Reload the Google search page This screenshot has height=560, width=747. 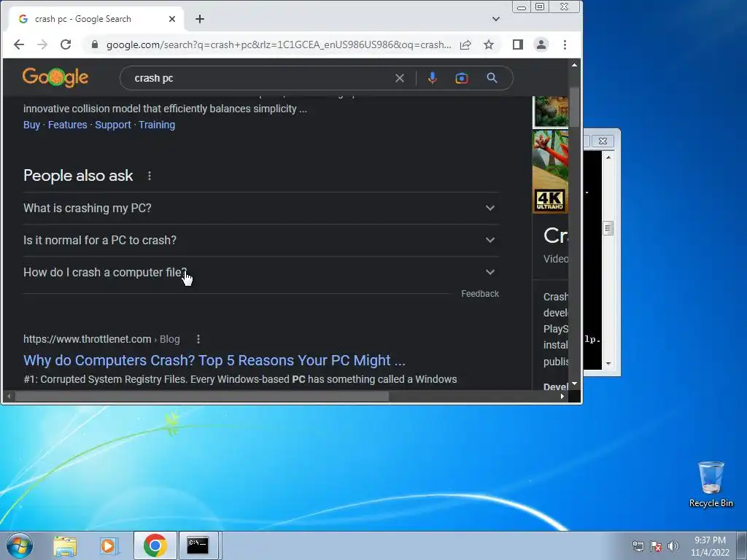coord(66,44)
